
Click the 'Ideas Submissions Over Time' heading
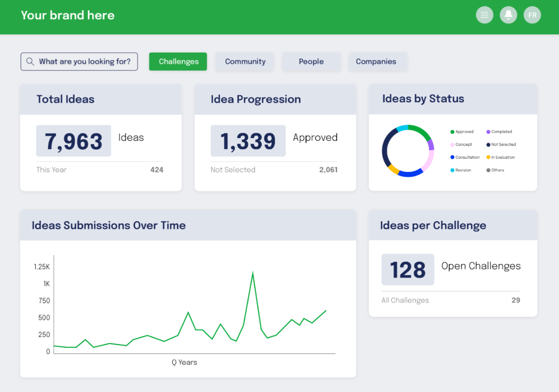point(109,225)
